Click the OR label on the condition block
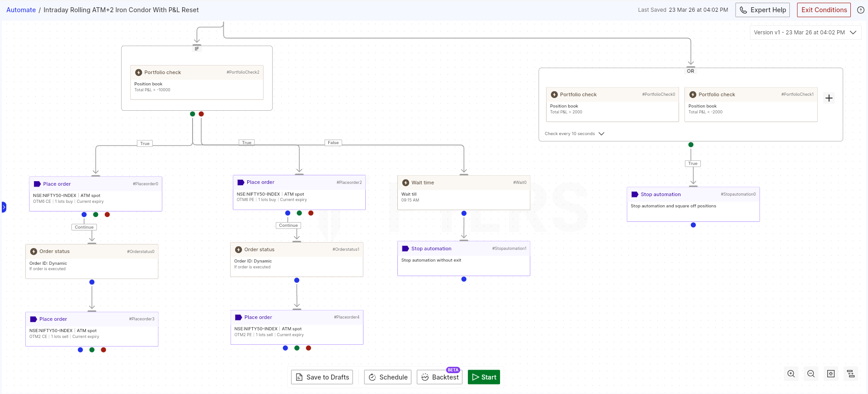Viewport: 868px width, 394px height. point(690,71)
